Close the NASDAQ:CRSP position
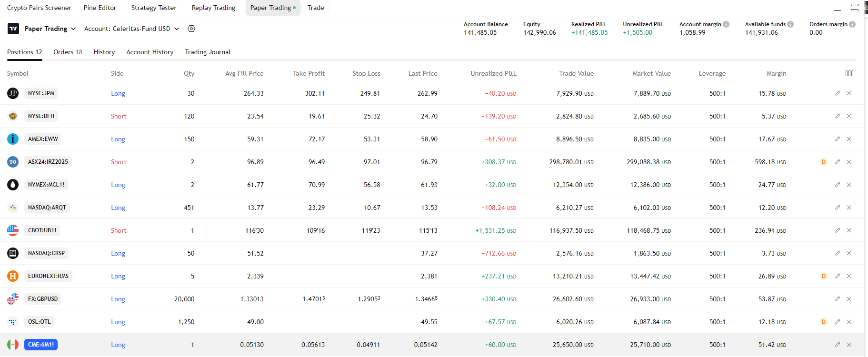 coord(849,253)
